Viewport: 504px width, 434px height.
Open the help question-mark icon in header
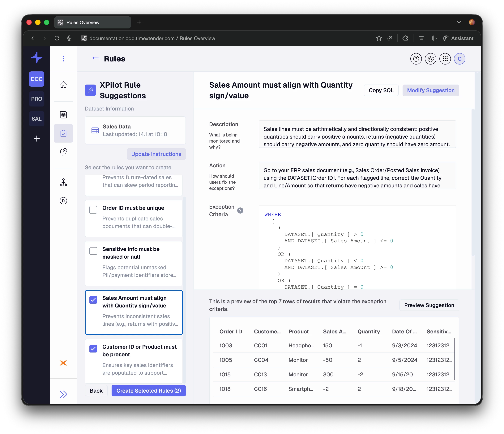pyautogui.click(x=416, y=59)
